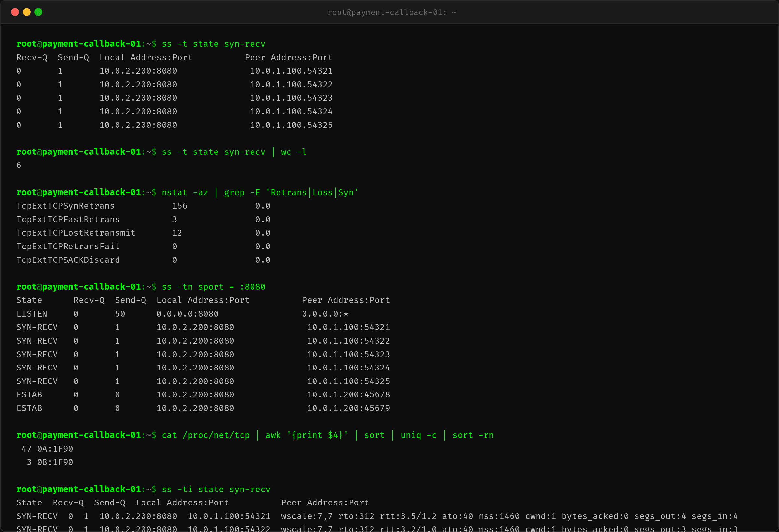Click peer 10.0.1.100:54323 in ss -tn output
Viewport: 779px width, 532px height.
(x=349, y=355)
